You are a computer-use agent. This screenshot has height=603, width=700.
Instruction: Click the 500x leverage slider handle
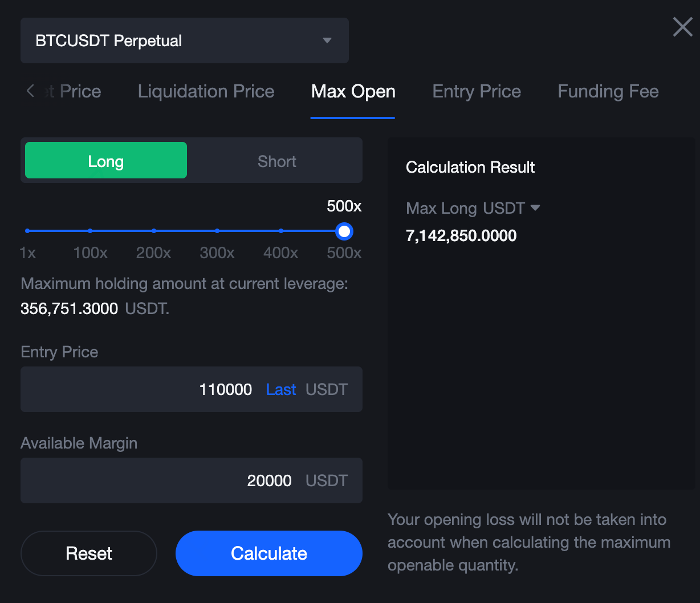click(x=344, y=231)
